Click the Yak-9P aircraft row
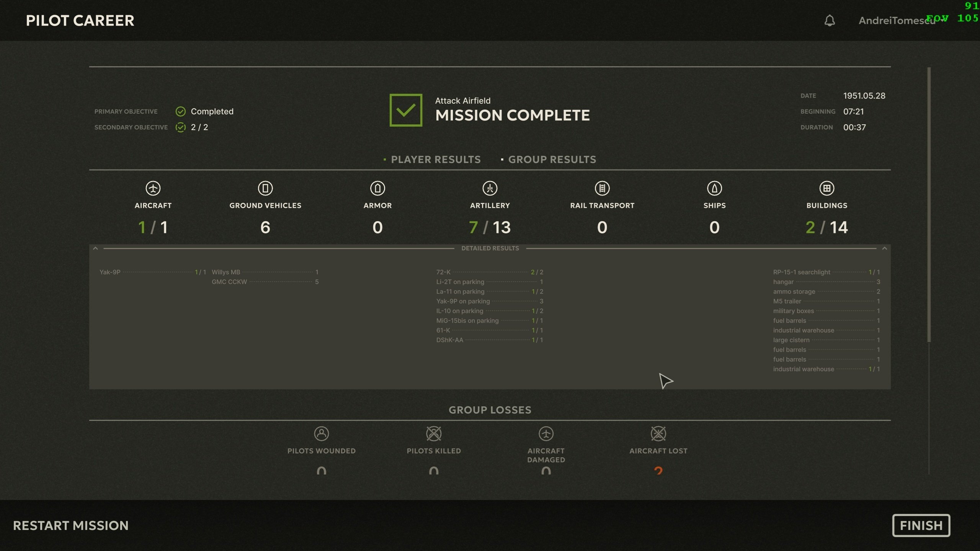This screenshot has height=551, width=980. tap(153, 272)
